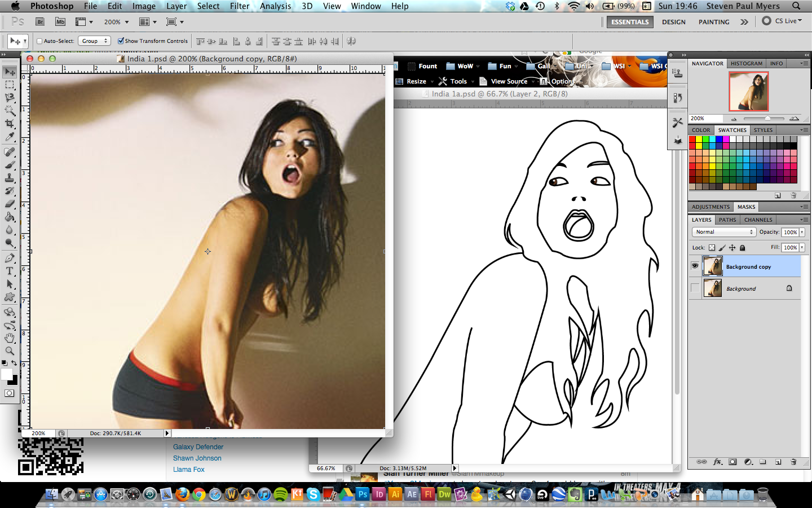Switch to the Painting workspace

[714, 22]
